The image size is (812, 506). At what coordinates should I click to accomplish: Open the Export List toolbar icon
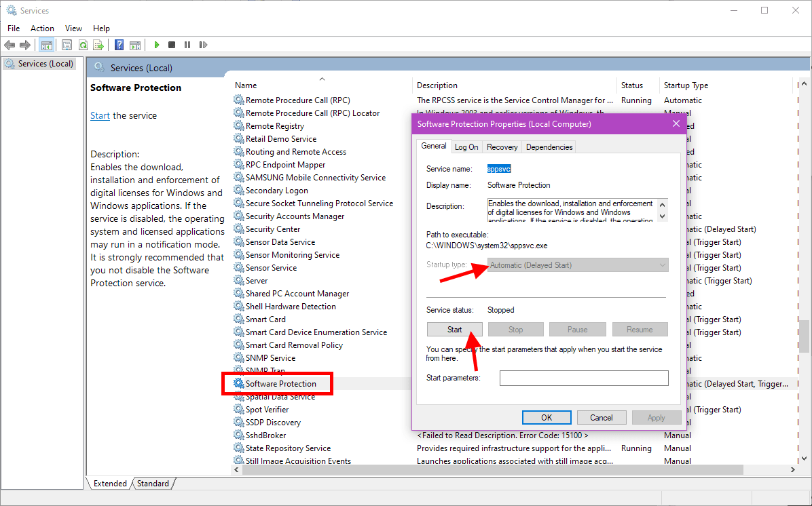97,45
